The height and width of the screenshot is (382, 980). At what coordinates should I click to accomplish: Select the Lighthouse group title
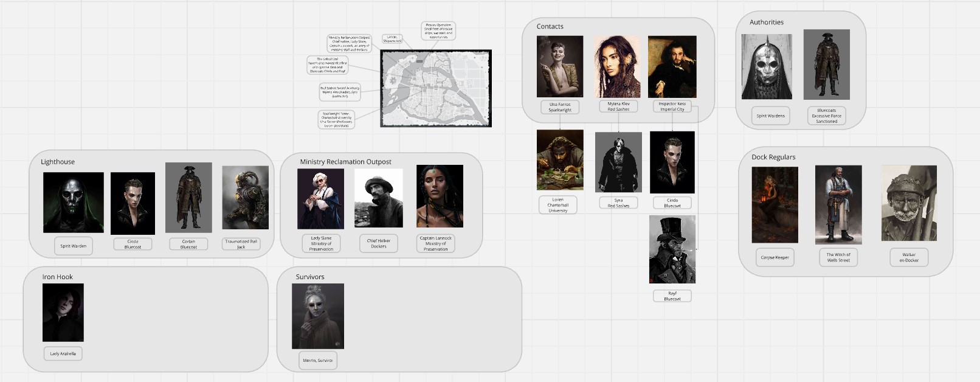pyautogui.click(x=58, y=162)
